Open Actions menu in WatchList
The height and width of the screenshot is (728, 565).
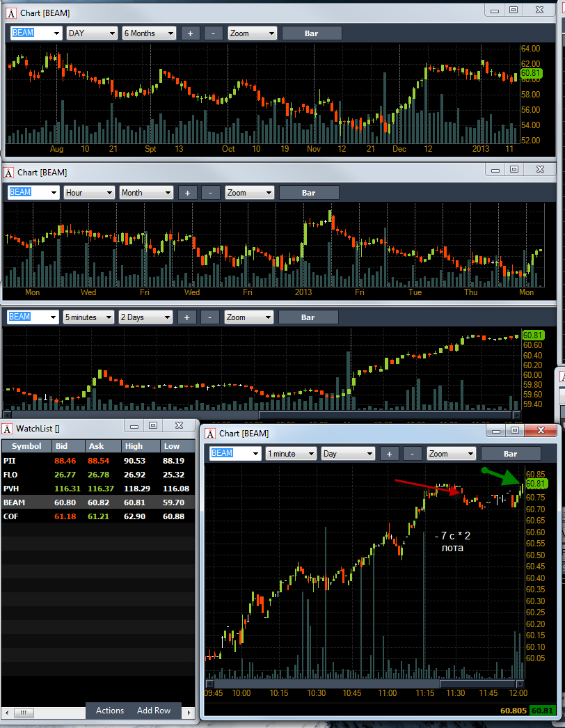point(110,711)
